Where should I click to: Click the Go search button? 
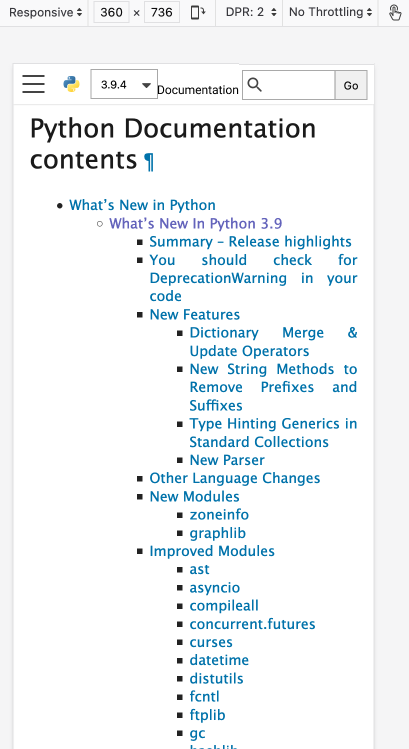[351, 85]
